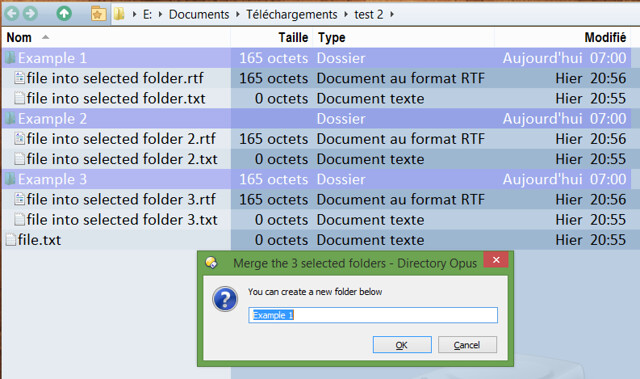Click the 'You can create a new folder below' text
640x379 pixels.
coord(315,292)
